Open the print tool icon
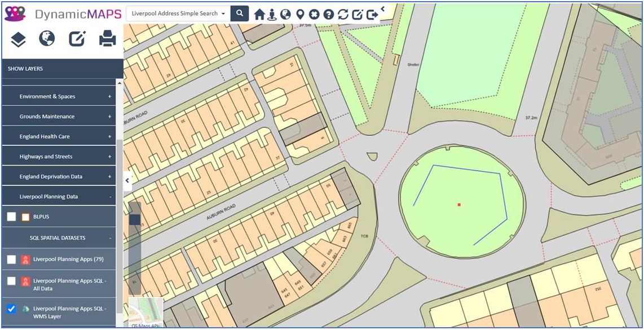 tap(108, 38)
